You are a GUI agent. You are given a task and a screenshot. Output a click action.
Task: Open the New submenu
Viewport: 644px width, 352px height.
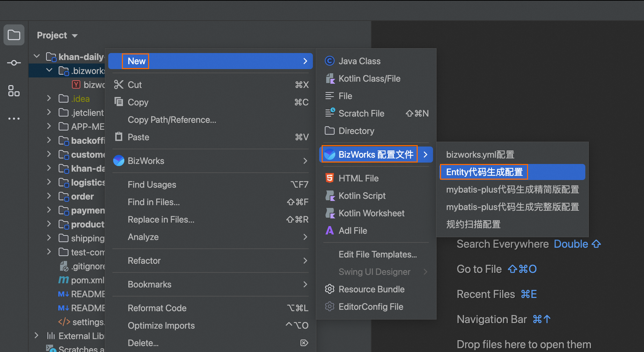[211, 61]
